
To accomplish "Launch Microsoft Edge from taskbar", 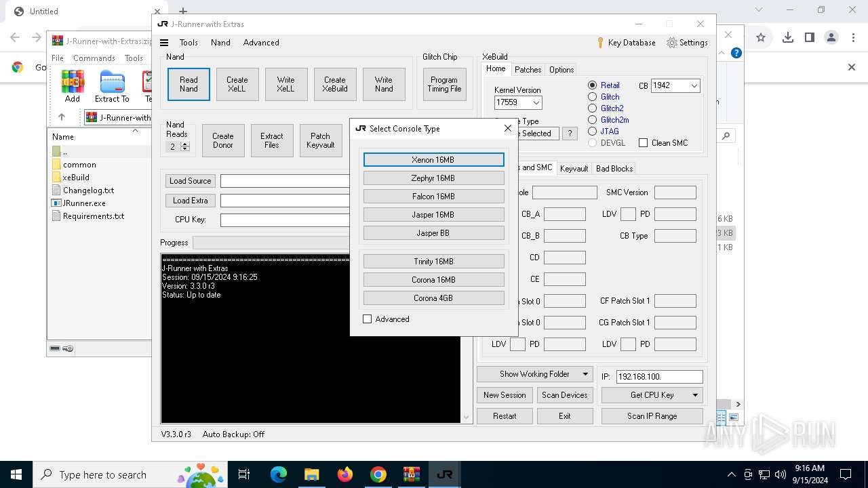I will 279,474.
